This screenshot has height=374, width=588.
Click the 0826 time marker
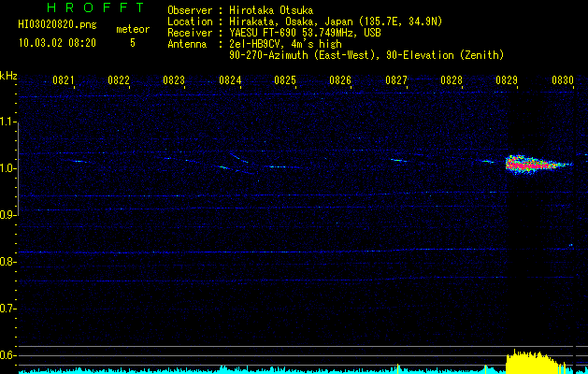(340, 80)
